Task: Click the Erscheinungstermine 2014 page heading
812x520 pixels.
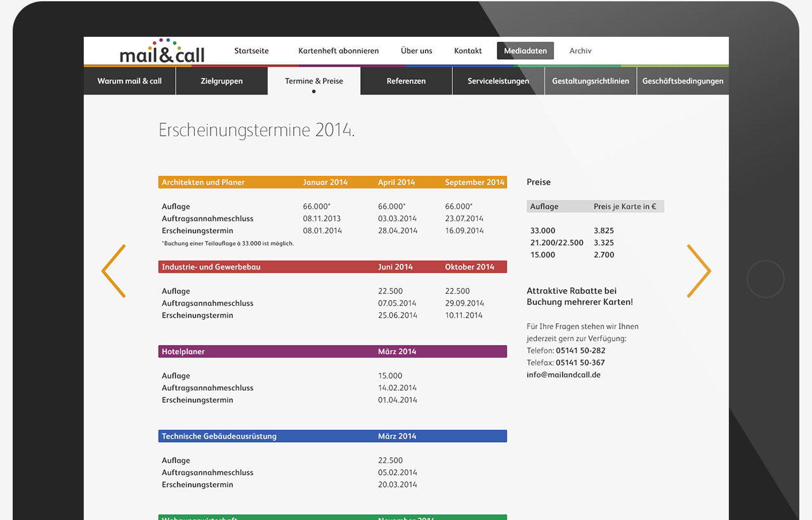Action: click(257, 131)
